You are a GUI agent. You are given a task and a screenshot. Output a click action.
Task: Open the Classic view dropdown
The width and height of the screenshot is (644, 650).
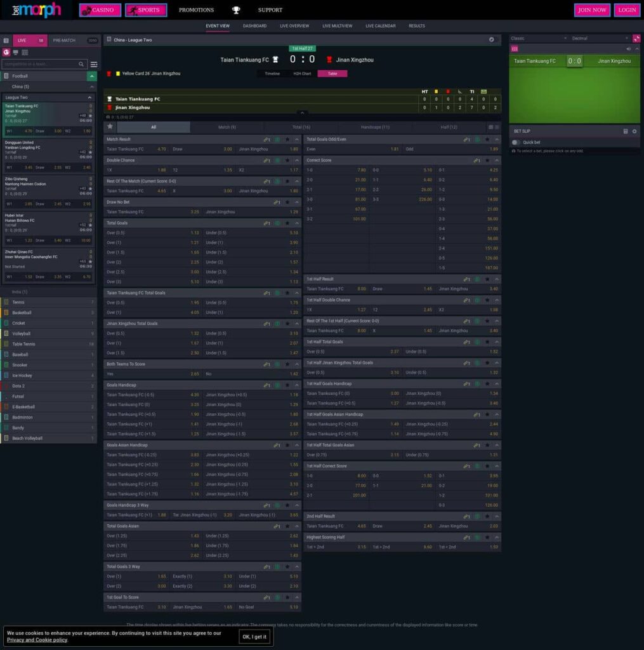538,39
